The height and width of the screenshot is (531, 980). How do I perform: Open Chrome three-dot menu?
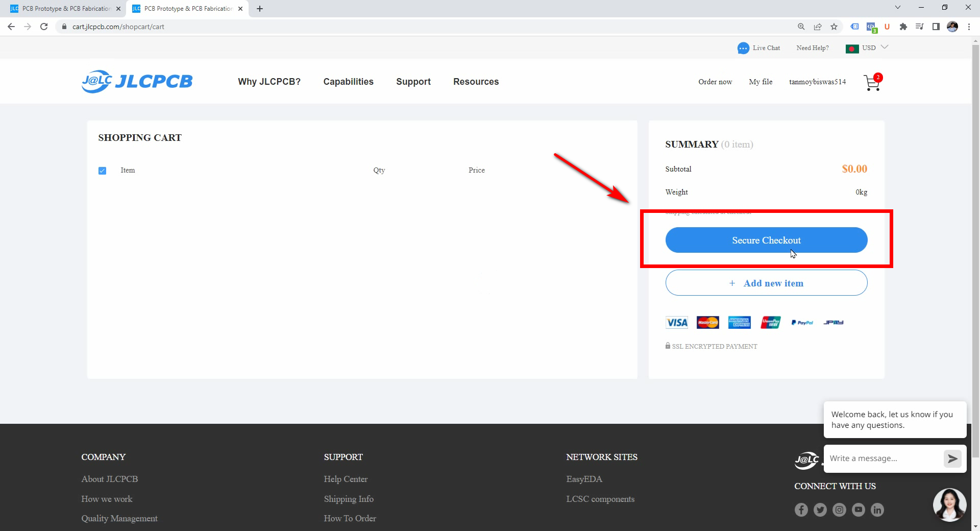coord(969,27)
